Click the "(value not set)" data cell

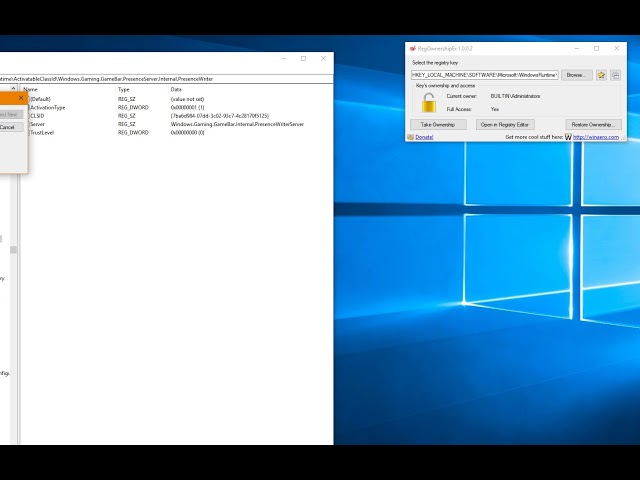click(x=187, y=99)
